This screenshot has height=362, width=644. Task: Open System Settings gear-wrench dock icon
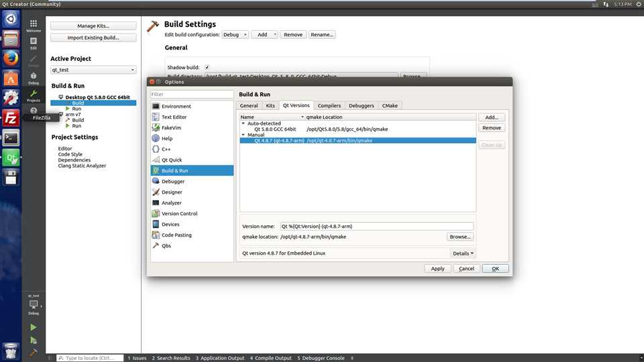coord(11,98)
